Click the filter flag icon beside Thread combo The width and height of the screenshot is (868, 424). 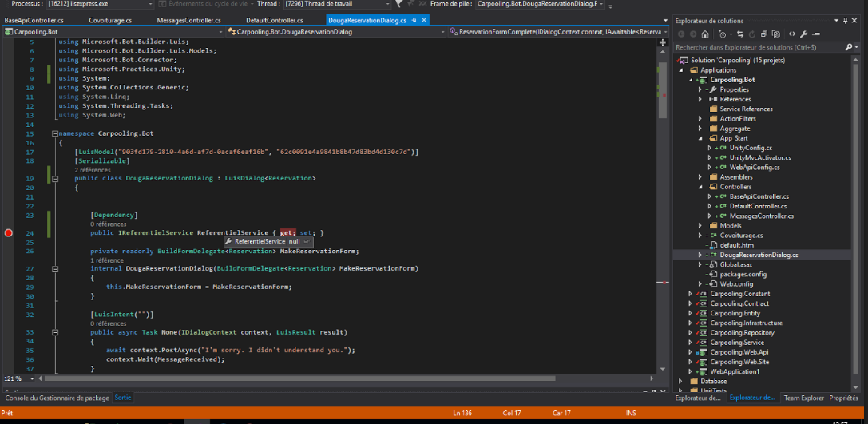tap(398, 4)
